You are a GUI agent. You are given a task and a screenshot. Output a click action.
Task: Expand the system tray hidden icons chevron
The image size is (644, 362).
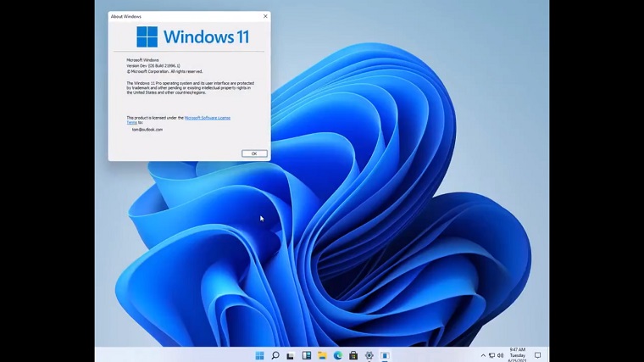pyautogui.click(x=483, y=355)
